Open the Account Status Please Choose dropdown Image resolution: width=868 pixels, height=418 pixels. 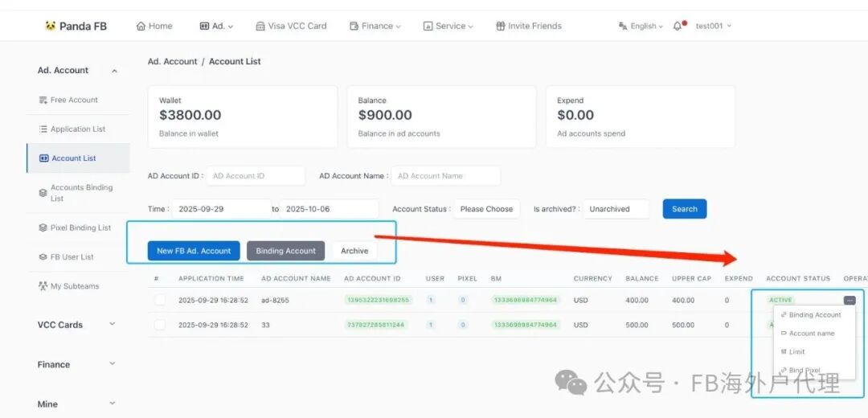486,209
